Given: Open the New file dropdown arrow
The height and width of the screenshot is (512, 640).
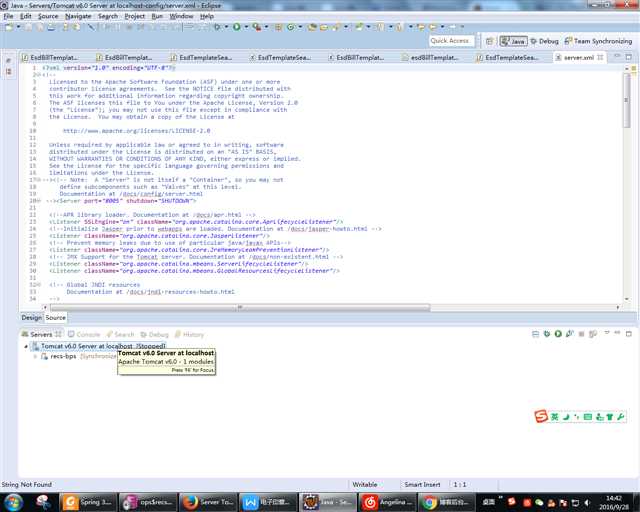Looking at the screenshot, I should [x=18, y=27].
